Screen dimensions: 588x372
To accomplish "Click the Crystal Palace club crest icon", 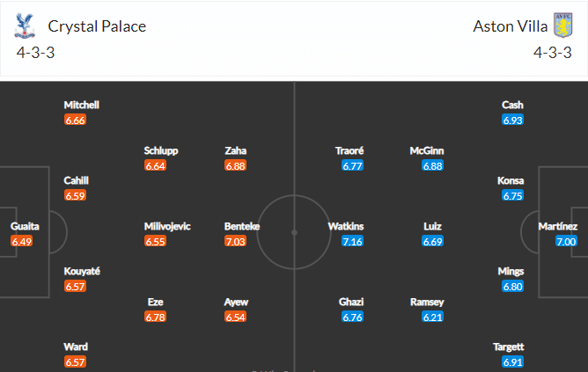I will (25, 26).
